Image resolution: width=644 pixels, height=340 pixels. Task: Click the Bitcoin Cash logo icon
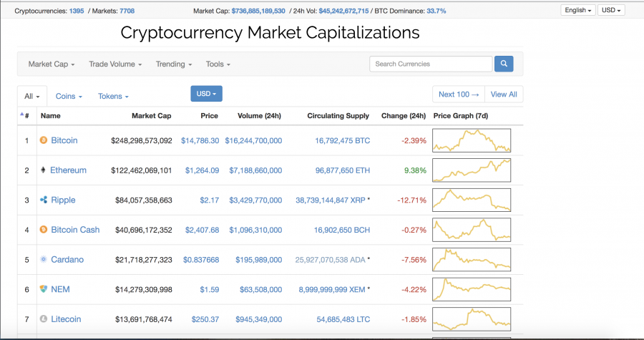coord(44,230)
